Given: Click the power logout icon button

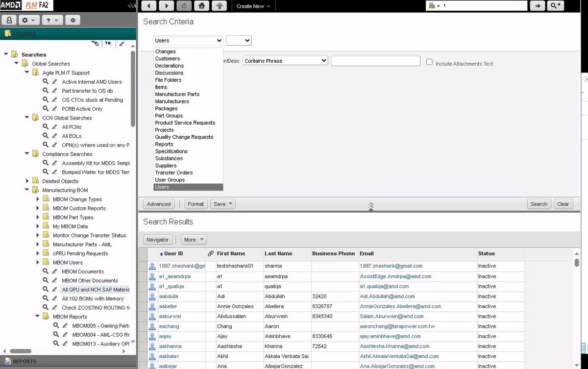Looking at the screenshot, I should click(73, 20).
